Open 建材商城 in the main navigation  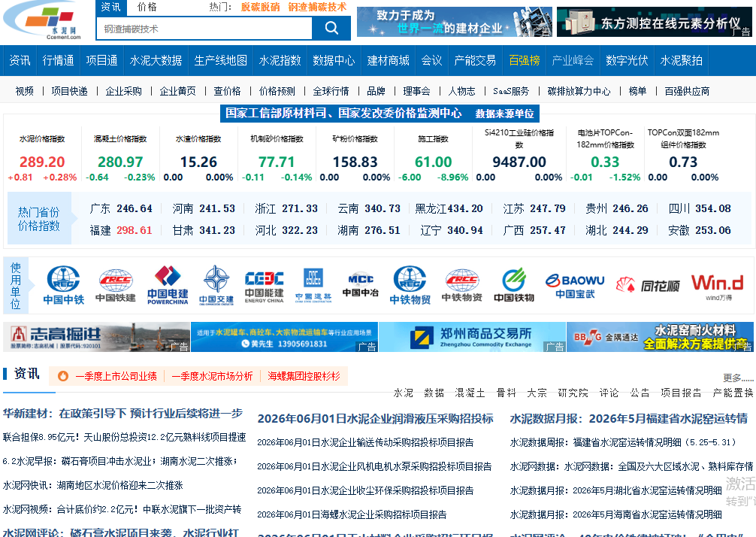pyautogui.click(x=388, y=60)
